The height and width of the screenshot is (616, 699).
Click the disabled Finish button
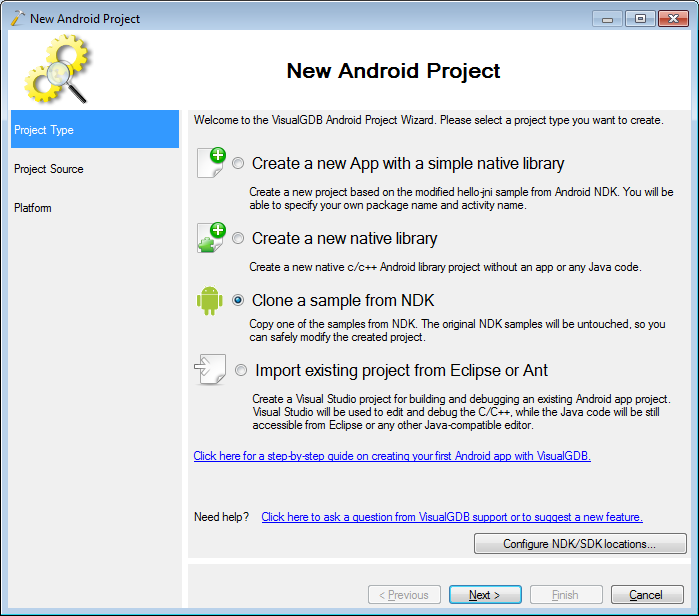[566, 595]
